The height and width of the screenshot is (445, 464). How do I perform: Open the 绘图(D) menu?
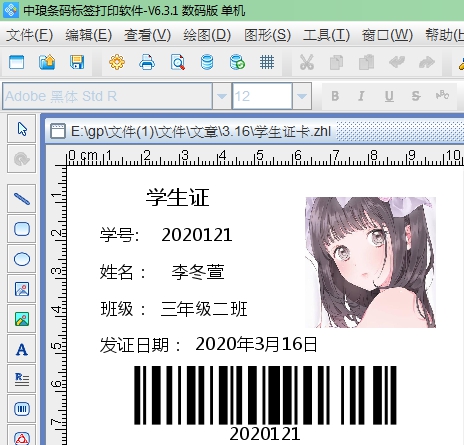pyautogui.click(x=207, y=35)
